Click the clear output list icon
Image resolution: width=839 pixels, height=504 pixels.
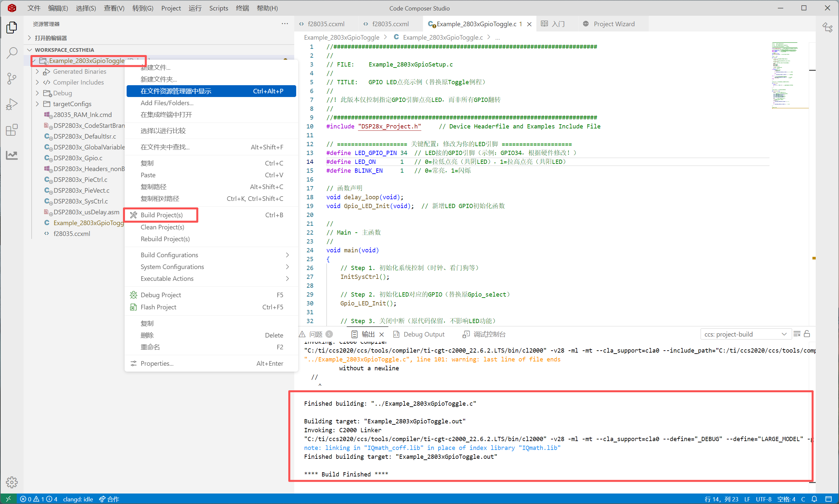click(797, 334)
